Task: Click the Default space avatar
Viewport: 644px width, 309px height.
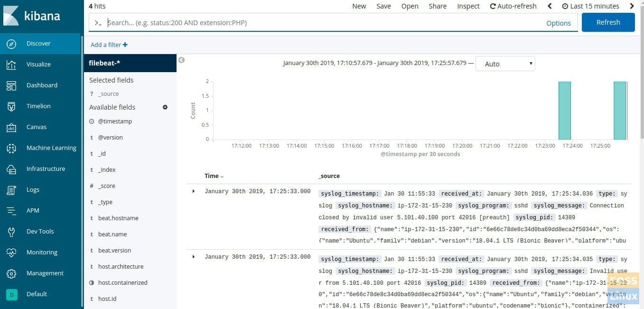Action: point(12,294)
